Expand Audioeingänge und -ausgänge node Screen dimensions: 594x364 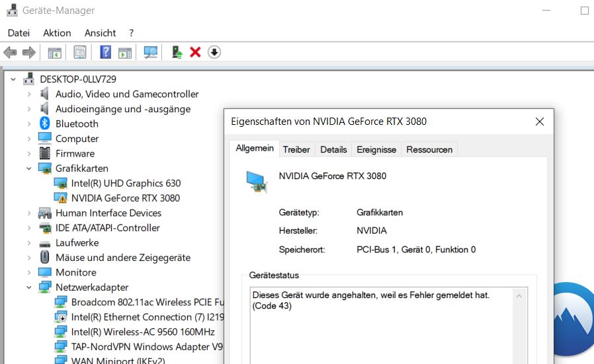coord(29,109)
